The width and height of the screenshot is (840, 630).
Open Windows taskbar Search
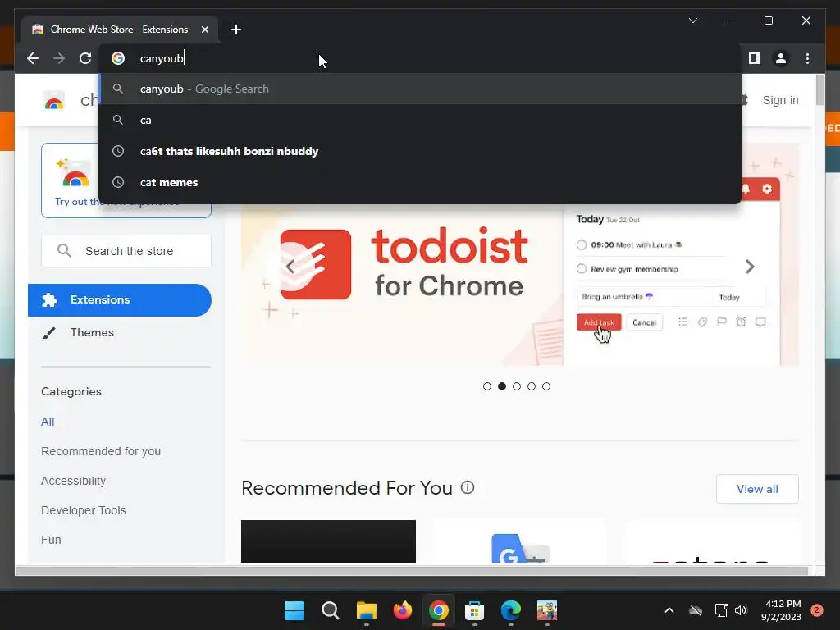click(330, 610)
